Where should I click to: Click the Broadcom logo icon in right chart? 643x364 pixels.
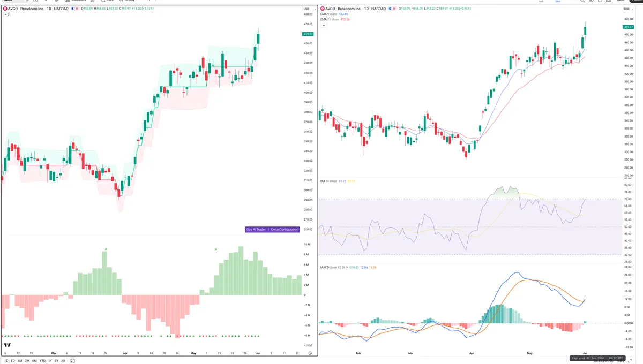323,9
